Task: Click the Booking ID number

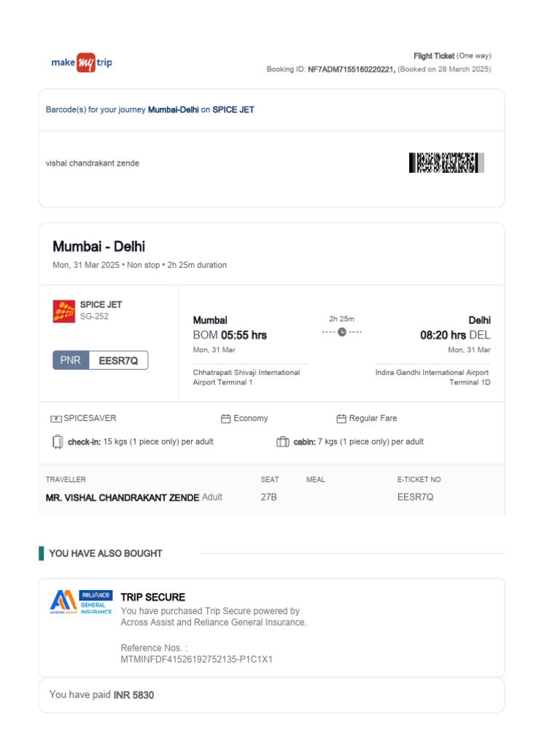Action: [x=351, y=69]
